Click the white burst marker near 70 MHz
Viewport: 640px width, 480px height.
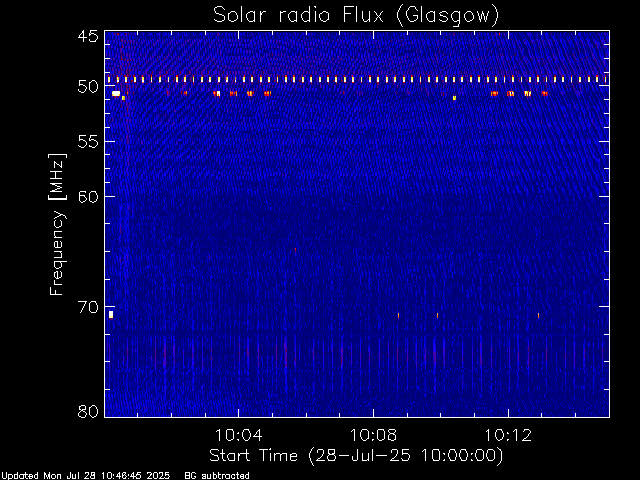tap(111, 314)
